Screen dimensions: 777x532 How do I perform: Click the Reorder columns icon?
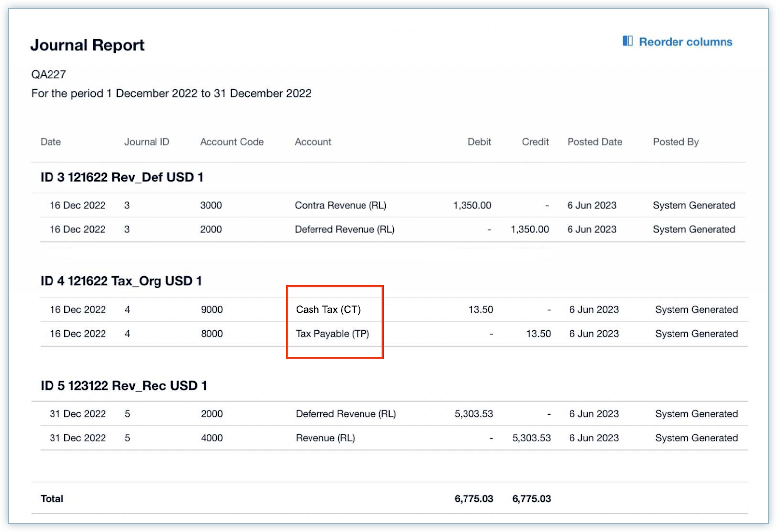click(x=627, y=41)
